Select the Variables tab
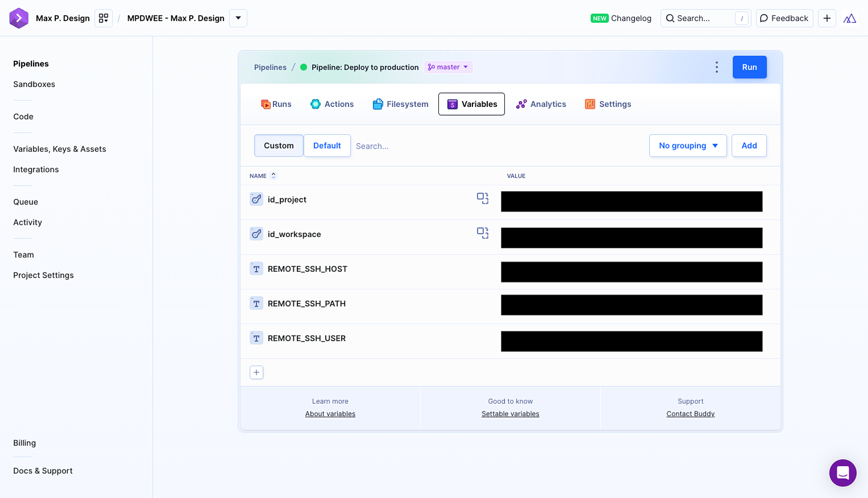The height and width of the screenshot is (498, 868). point(471,104)
